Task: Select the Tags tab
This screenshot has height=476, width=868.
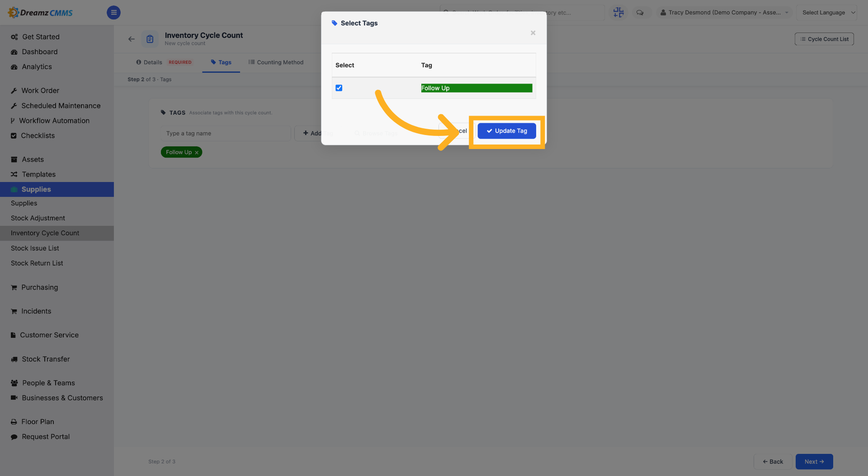Action: click(221, 62)
